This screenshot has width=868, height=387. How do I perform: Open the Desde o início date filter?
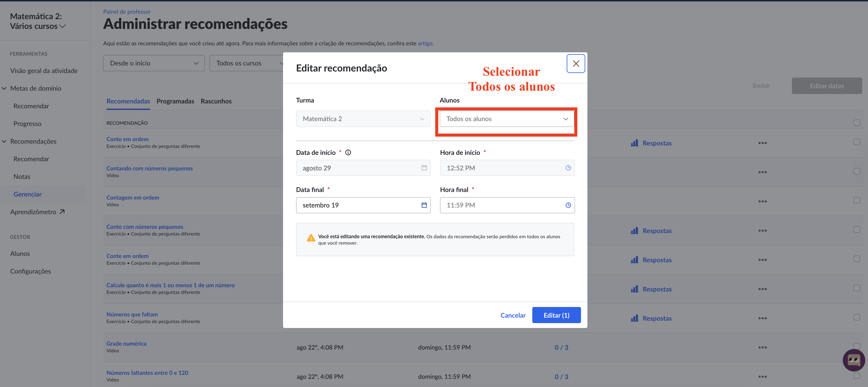pos(154,63)
